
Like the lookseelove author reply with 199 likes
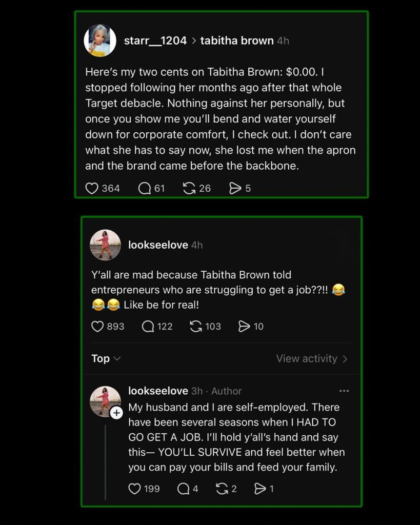point(134,489)
